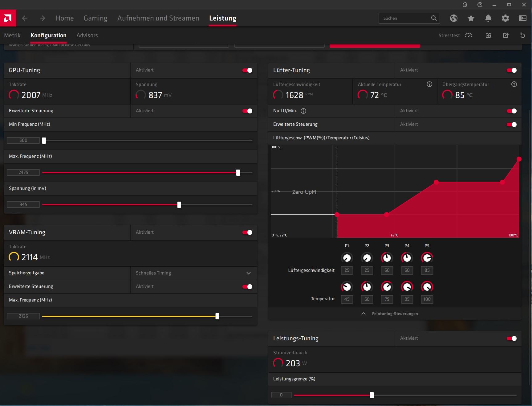The height and width of the screenshot is (406, 532).
Task: Edit the Spannung 945 field
Action: (x=23, y=204)
